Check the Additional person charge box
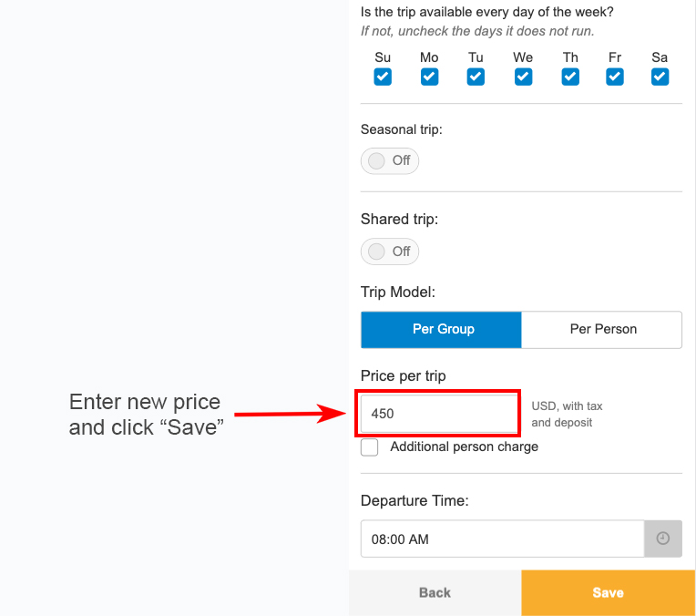696x616 pixels. coord(370,447)
